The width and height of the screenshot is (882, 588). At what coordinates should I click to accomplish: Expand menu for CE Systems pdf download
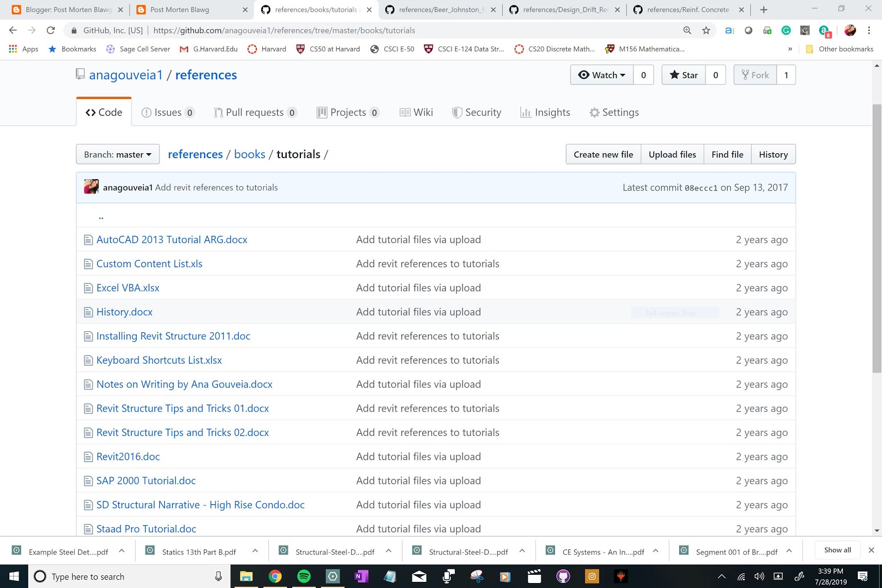tap(656, 551)
